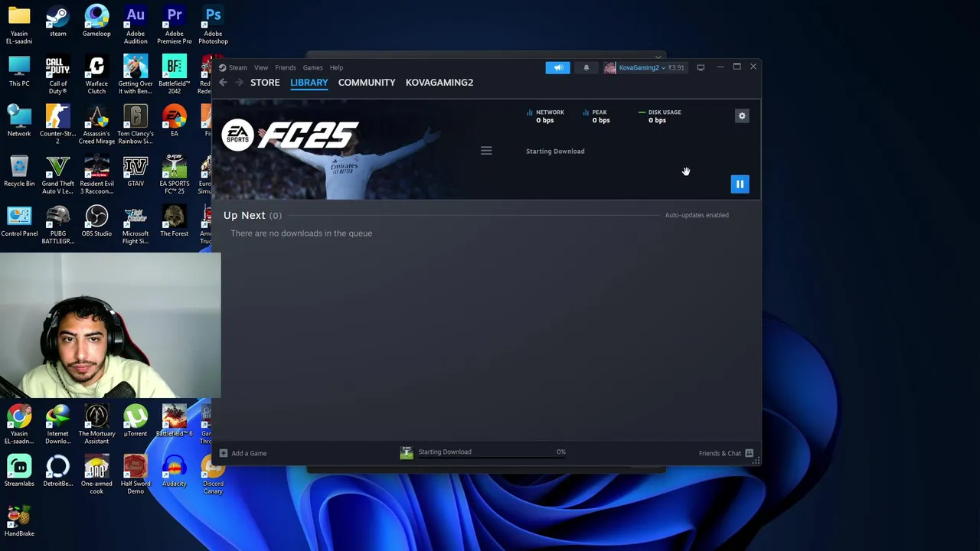Viewport: 980px width, 551px height.
Task: Select the Microsoft Flight Simulator icon
Action: [x=136, y=225]
